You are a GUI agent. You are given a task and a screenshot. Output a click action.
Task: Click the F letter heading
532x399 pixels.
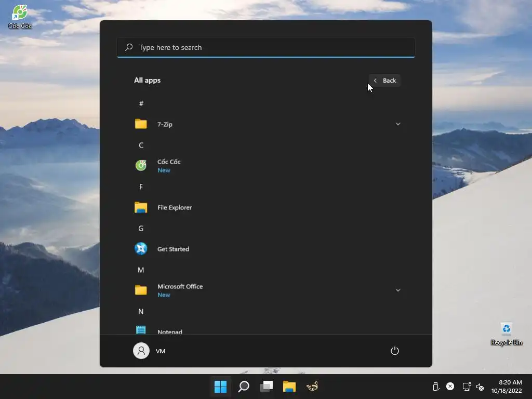(141, 187)
